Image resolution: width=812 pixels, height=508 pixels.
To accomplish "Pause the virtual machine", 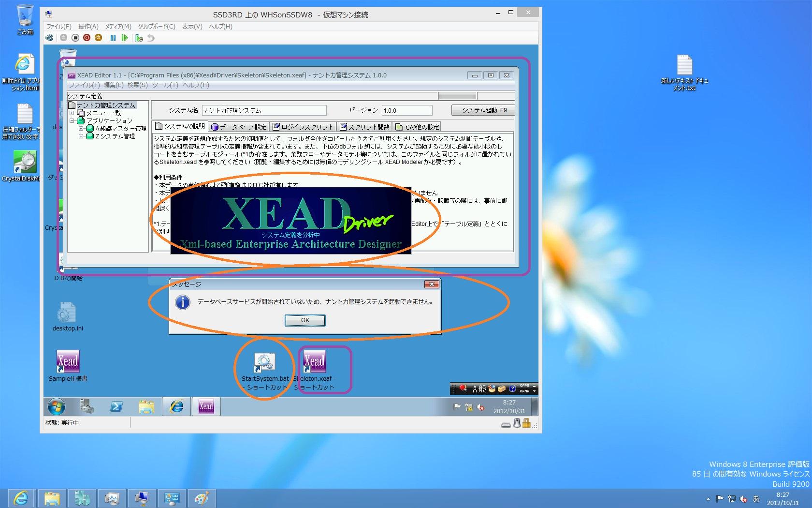I will [x=113, y=38].
